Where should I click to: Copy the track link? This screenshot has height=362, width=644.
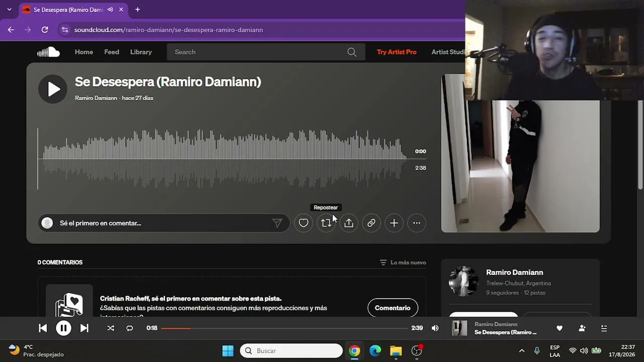pyautogui.click(x=371, y=223)
